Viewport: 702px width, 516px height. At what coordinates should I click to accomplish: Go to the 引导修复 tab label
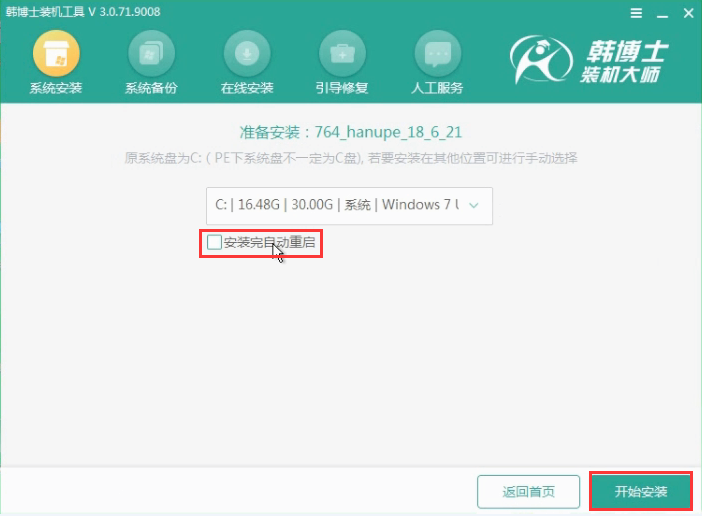[342, 88]
